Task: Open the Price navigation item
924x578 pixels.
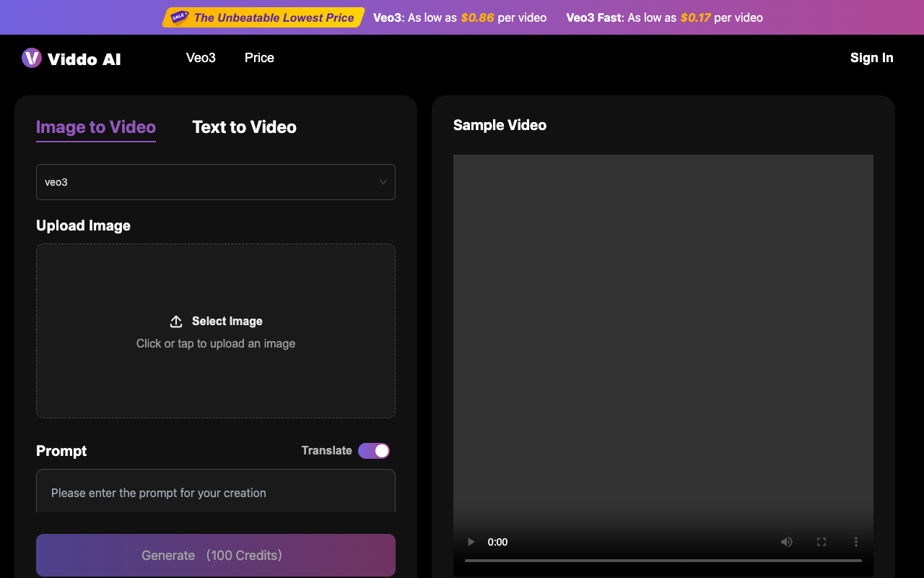Action: pyautogui.click(x=259, y=58)
